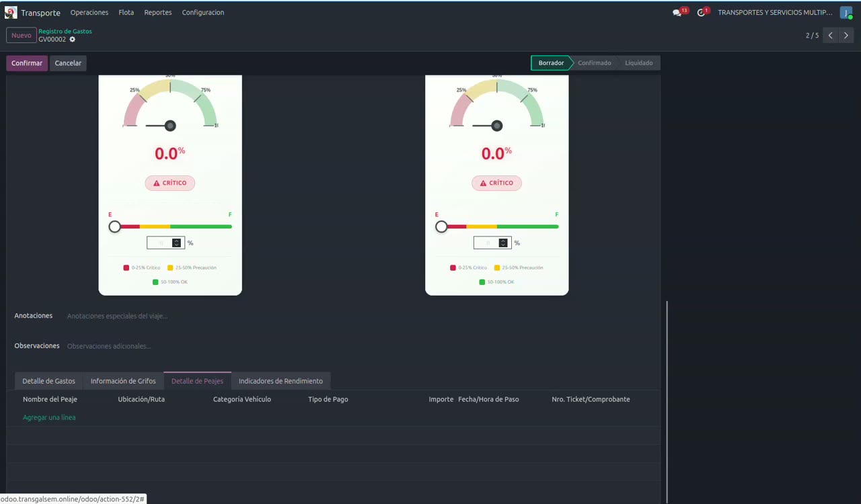Select the Liquidado status stage
The height and width of the screenshot is (504, 861).
click(x=638, y=63)
